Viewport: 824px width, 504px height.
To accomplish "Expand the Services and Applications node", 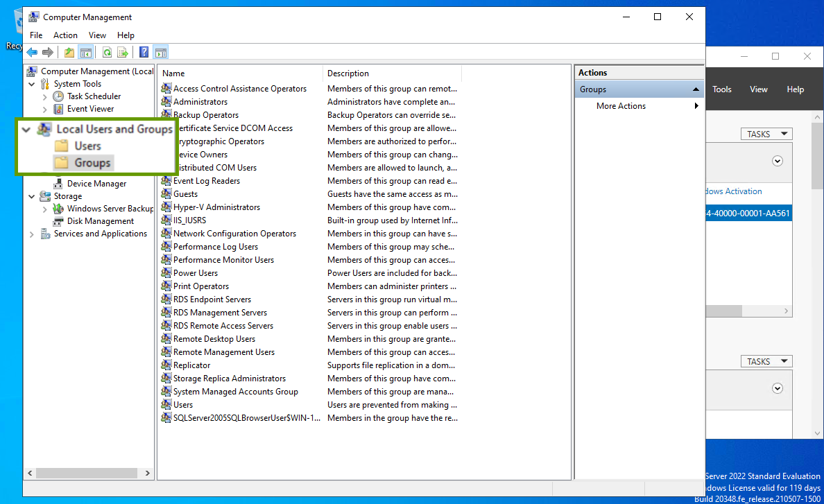I will click(32, 234).
